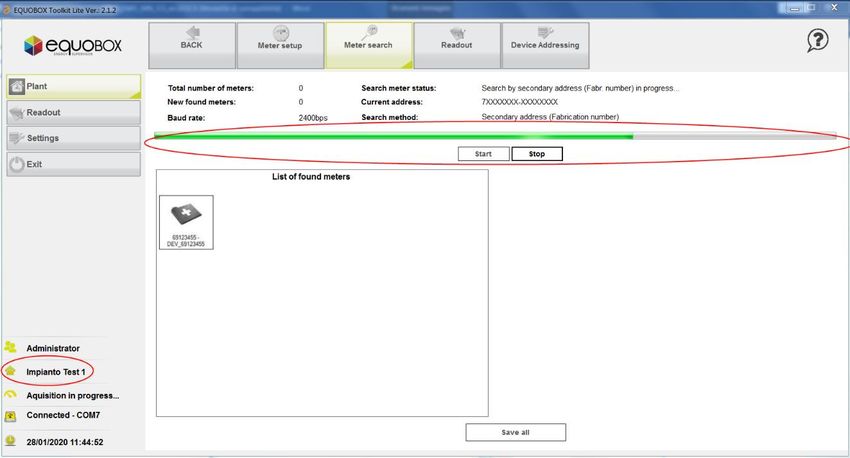
Task: Click the Impianto Test 1 plant icon
Action: click(x=10, y=371)
